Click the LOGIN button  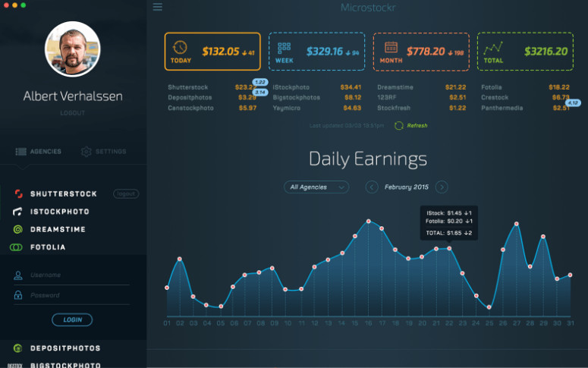[x=72, y=319]
